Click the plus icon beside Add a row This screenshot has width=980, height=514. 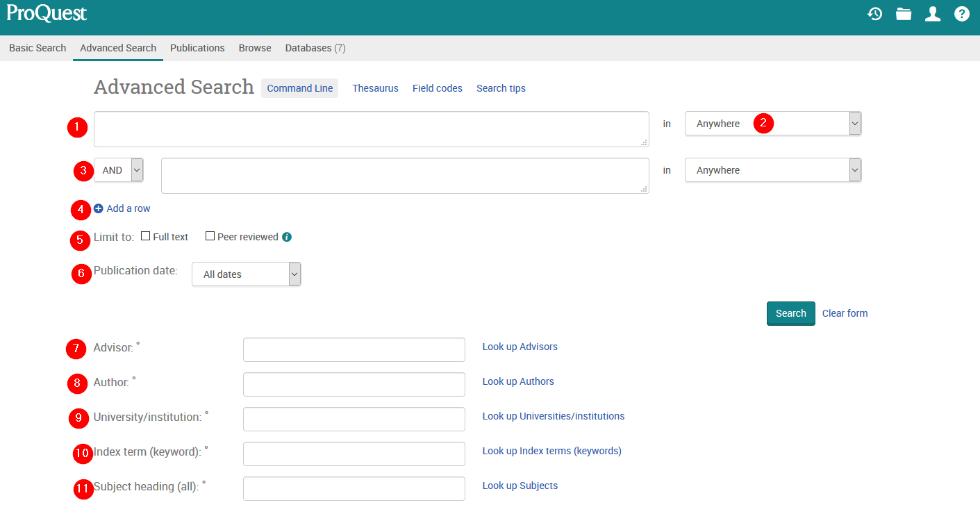click(x=99, y=208)
